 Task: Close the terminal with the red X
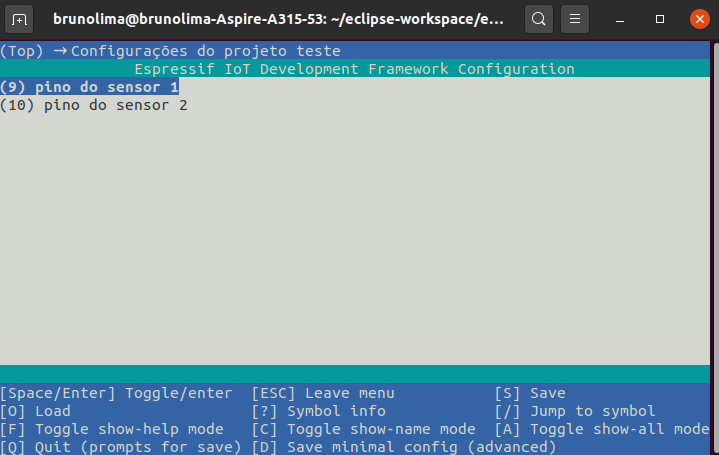click(699, 19)
